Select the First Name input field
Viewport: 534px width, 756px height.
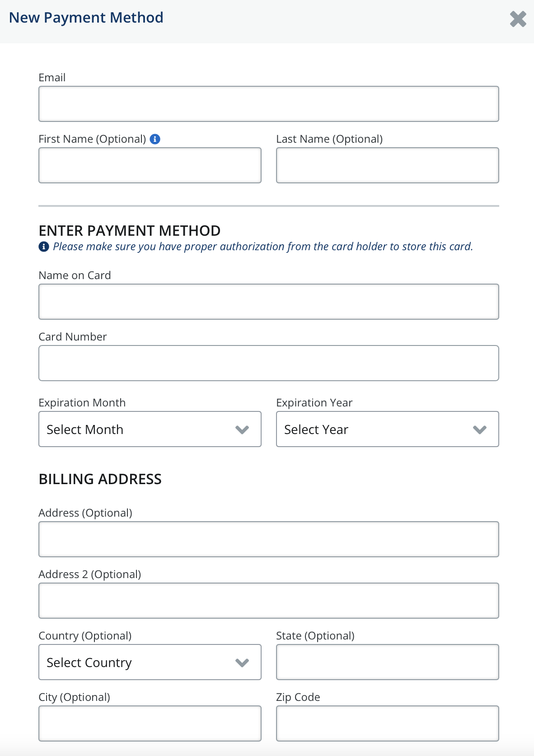(x=150, y=165)
